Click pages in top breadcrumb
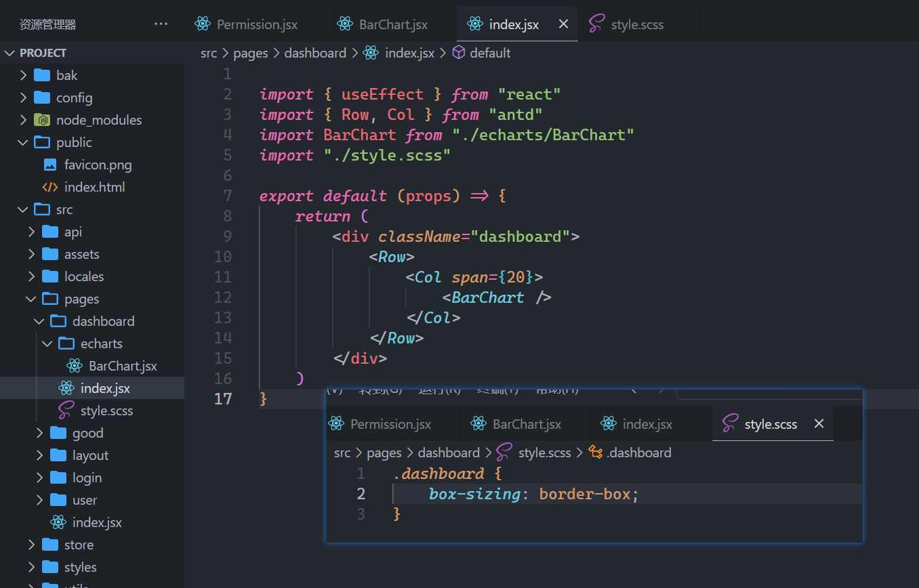919x588 pixels. point(251,53)
